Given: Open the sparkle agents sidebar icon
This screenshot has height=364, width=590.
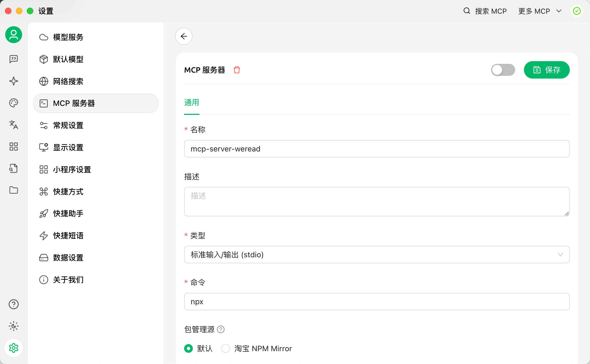Looking at the screenshot, I should click(x=14, y=81).
